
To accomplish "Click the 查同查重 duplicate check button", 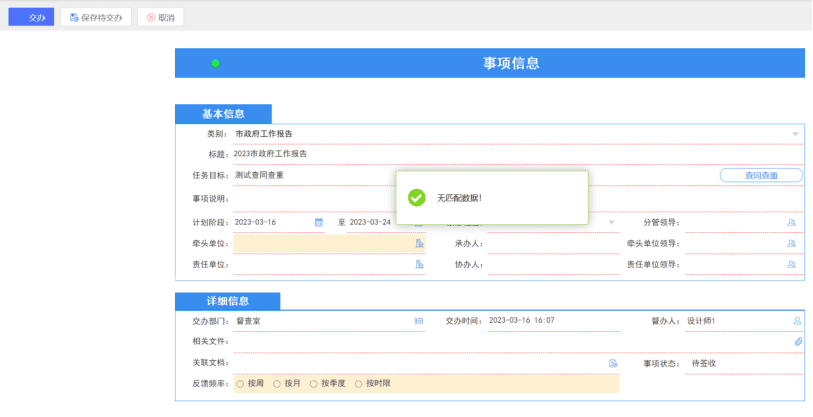I will (761, 175).
